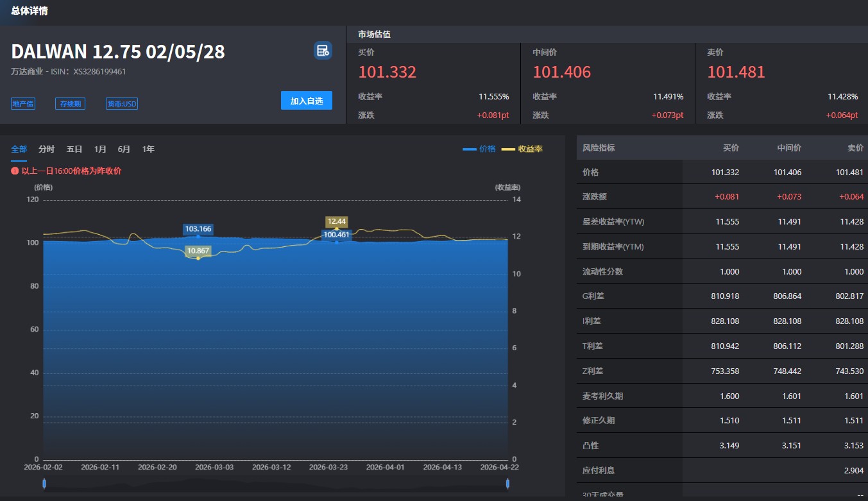Toggle the 价格 series in the legend
Viewport: 868px width, 501px height.
click(x=479, y=149)
